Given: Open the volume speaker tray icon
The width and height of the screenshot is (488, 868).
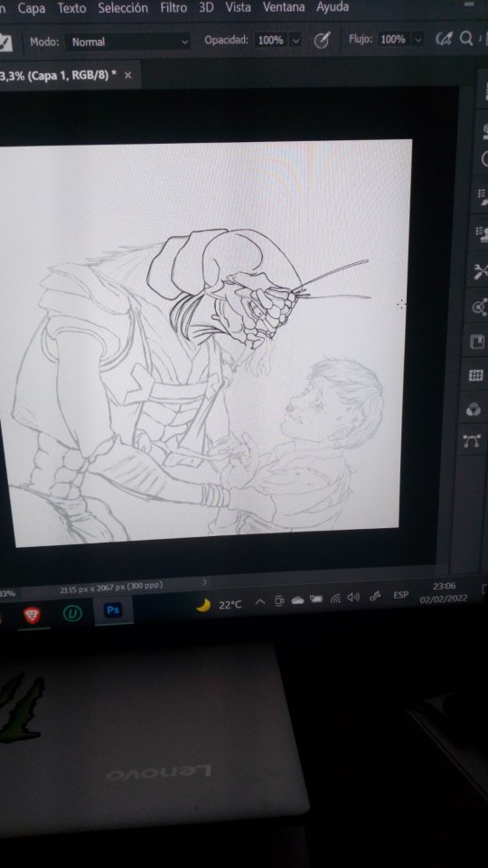Looking at the screenshot, I should pos(353,598).
